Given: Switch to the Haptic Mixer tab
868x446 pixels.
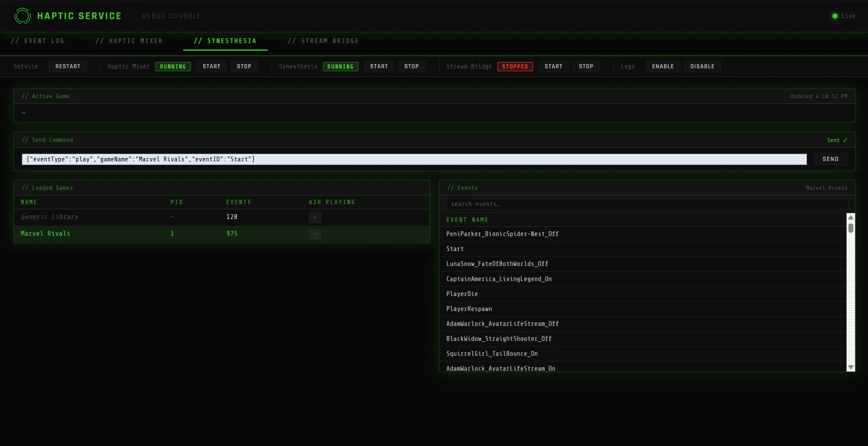Looking at the screenshot, I should coord(129,41).
